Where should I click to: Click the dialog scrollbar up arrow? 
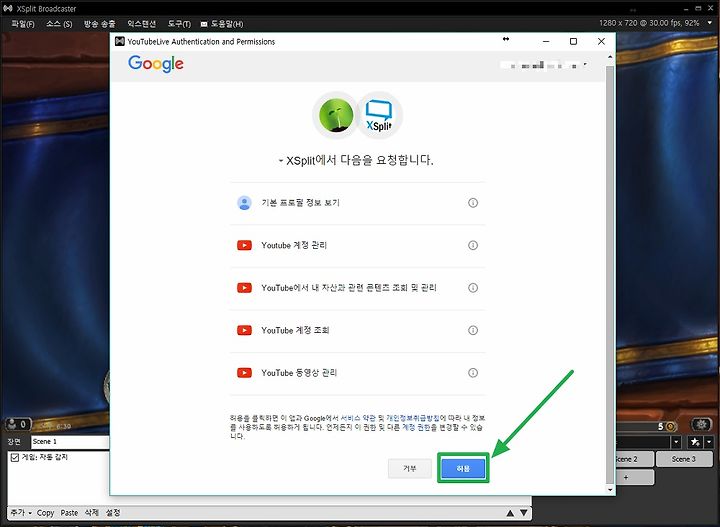610,57
